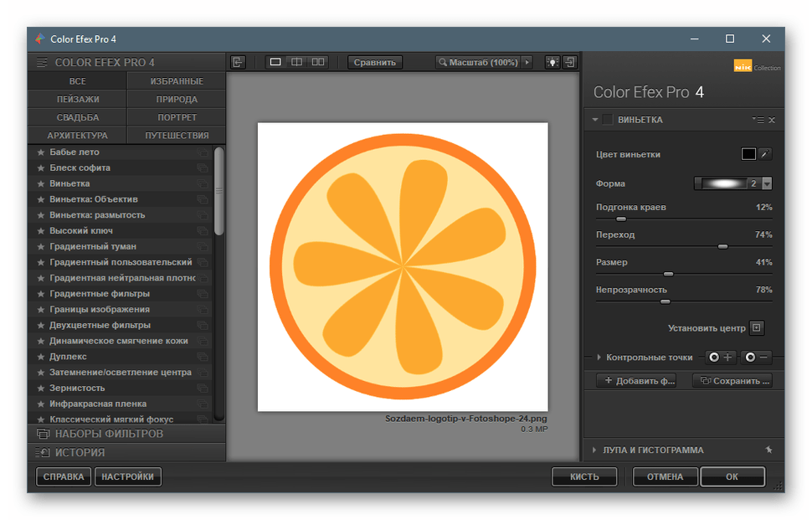Add a positive control point (+)
Image resolution: width=812 pixels, height=520 pixels.
tap(721, 357)
